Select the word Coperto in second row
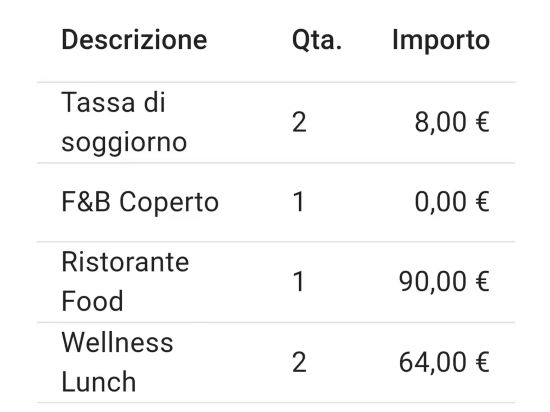 tap(169, 203)
